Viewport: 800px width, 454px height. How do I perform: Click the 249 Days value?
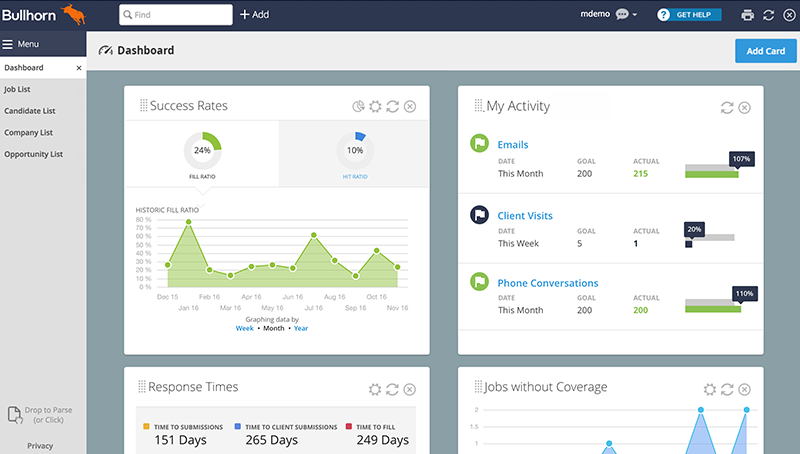pos(383,440)
